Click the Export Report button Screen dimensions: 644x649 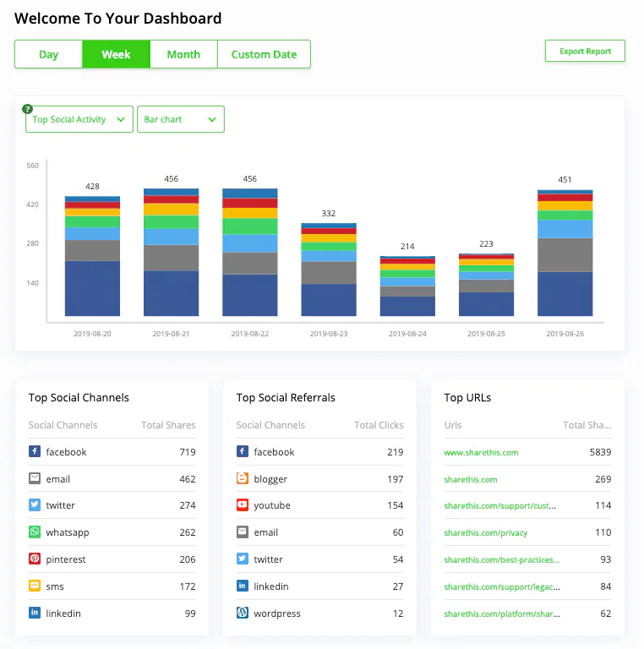[x=585, y=52]
